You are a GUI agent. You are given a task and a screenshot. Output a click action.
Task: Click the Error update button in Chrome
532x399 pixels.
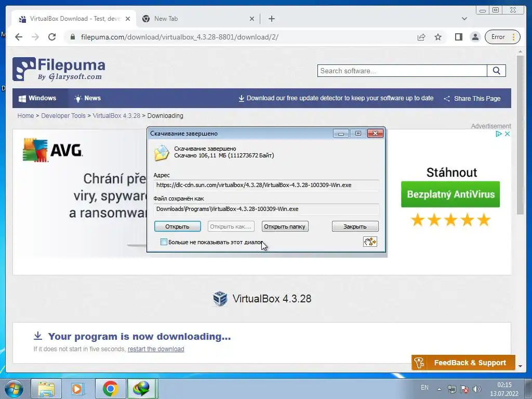click(502, 37)
